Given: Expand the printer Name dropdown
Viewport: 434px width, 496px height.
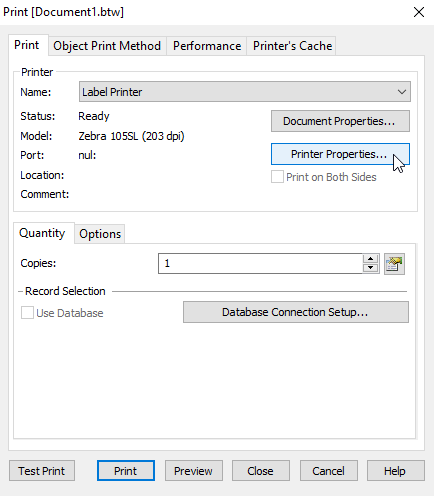Looking at the screenshot, I should pos(245,92).
